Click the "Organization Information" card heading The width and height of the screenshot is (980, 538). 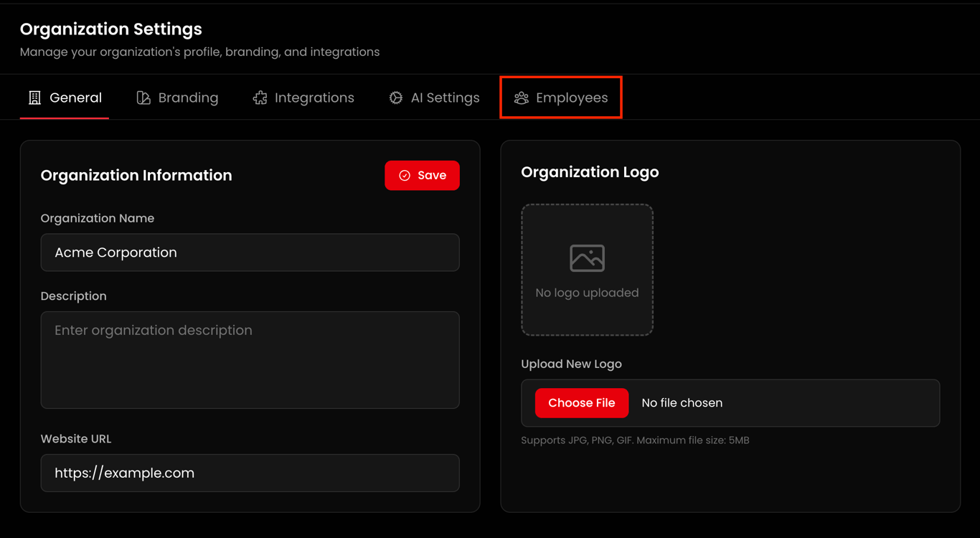click(136, 176)
